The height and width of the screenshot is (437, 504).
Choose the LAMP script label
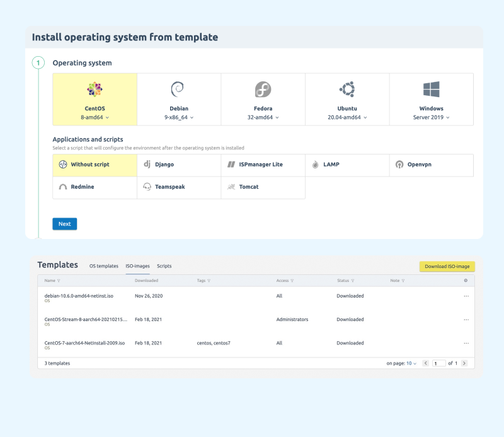(x=331, y=165)
